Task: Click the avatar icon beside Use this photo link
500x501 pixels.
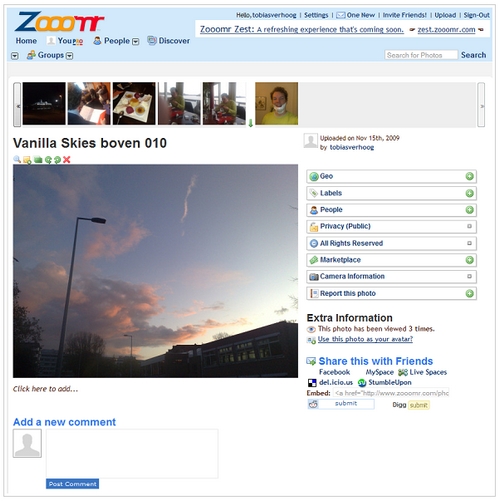Action: (x=311, y=340)
